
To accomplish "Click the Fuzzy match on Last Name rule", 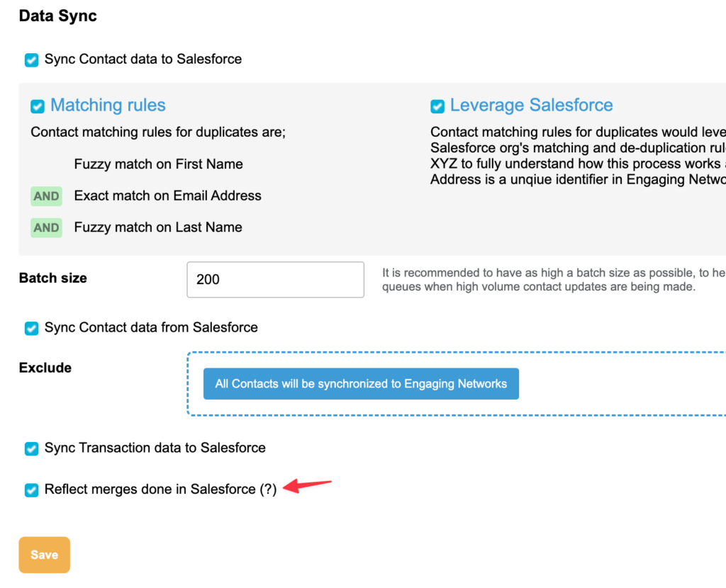I will [158, 227].
